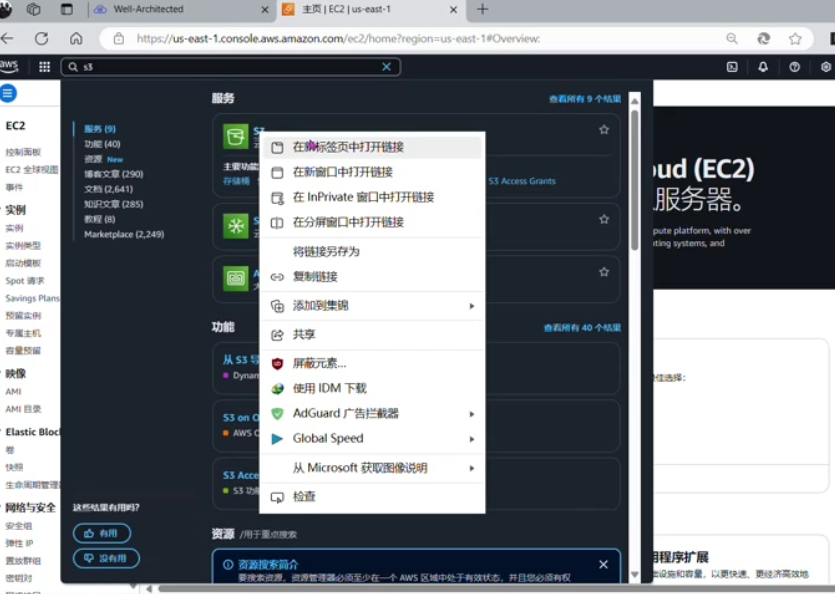Click the green snowflake service icon
835x594 pixels.
[236, 226]
